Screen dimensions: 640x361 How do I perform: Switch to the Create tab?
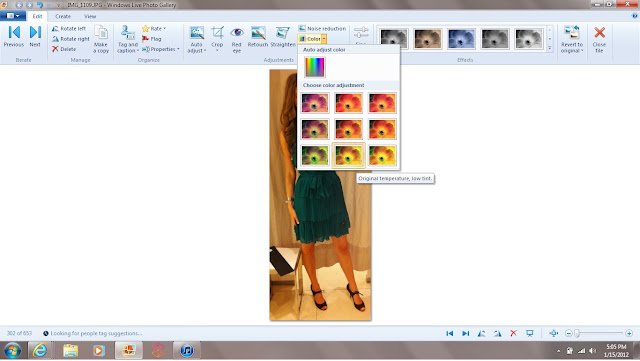63,16
